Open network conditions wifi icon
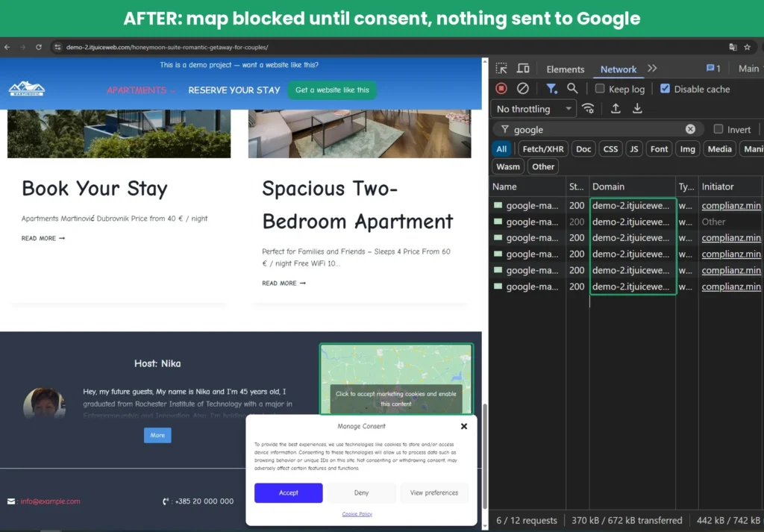 (588, 109)
